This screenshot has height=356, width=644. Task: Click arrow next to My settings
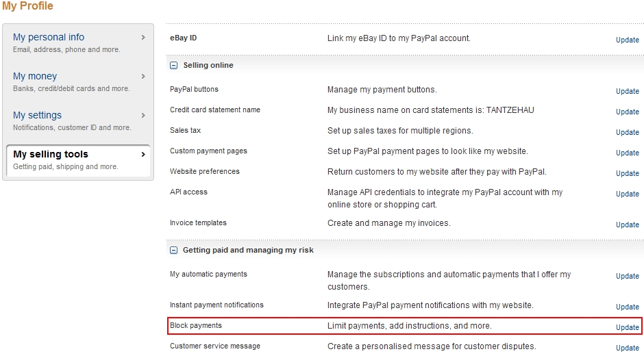tap(143, 116)
